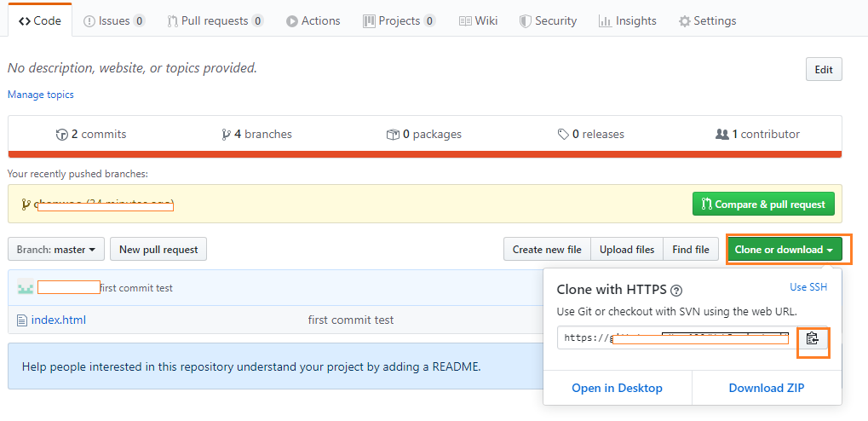The image size is (868, 421).
Task: Click the Code brackets icon
Action: (x=25, y=21)
